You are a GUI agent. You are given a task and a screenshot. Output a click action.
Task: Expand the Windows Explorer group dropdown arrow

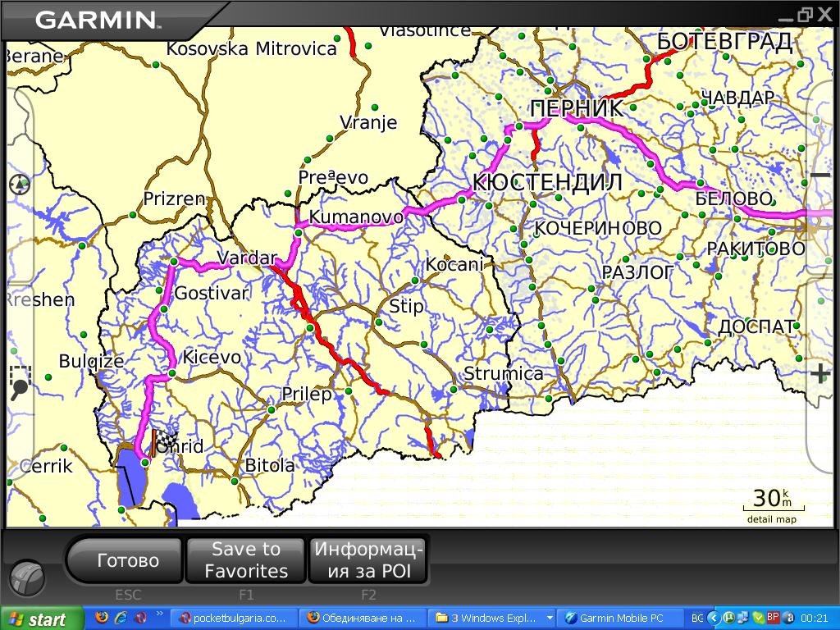[550, 619]
